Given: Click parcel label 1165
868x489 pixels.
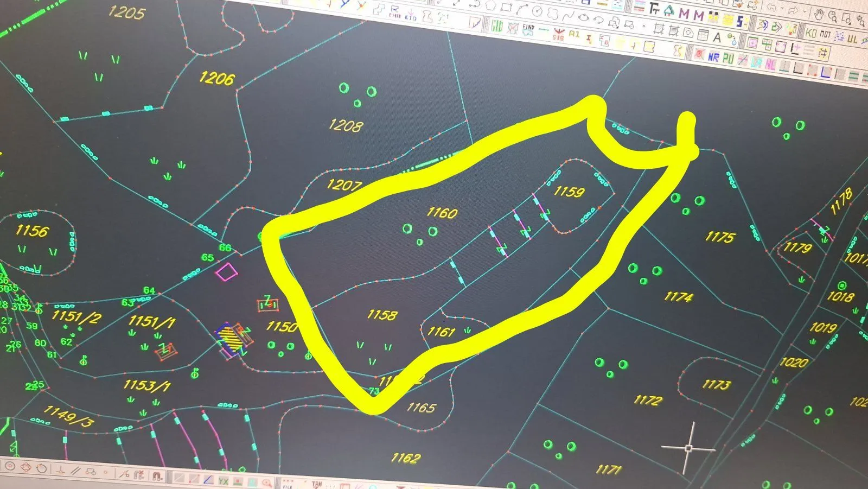Looking at the screenshot, I should pyautogui.click(x=422, y=407).
